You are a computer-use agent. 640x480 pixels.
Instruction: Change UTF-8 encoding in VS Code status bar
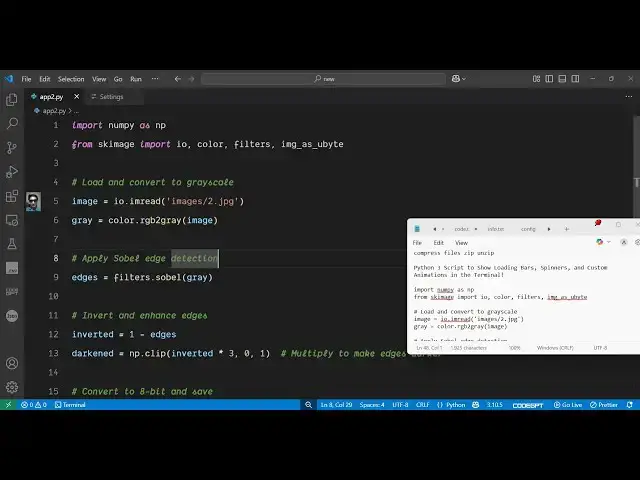(x=400, y=405)
